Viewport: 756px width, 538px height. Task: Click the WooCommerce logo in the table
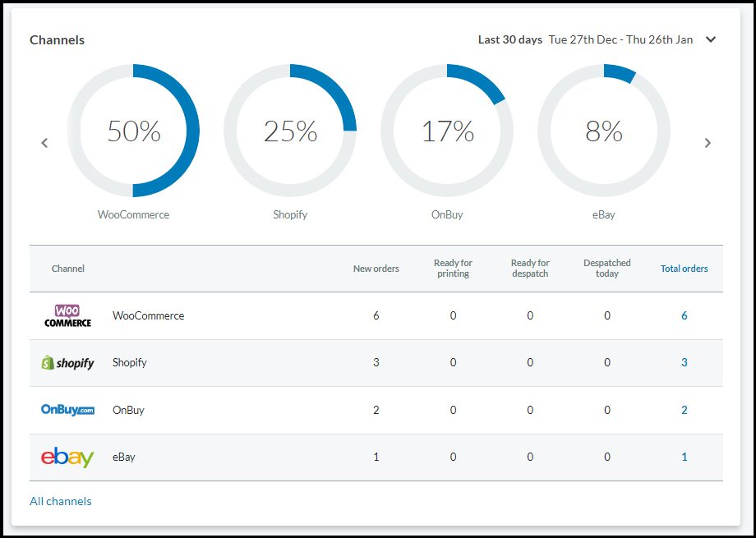click(x=67, y=315)
